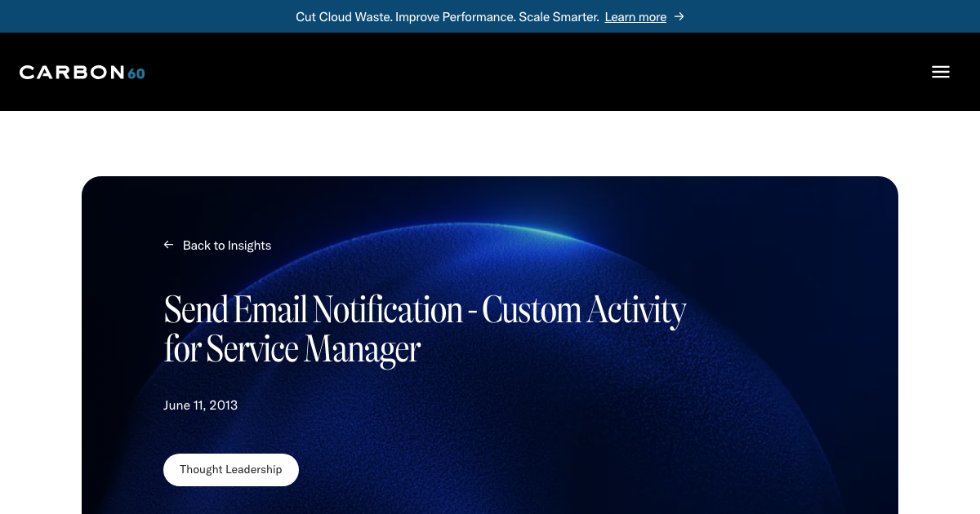Click the arrow beside Learn more
Image resolution: width=980 pixels, height=514 pixels.
coord(679,16)
